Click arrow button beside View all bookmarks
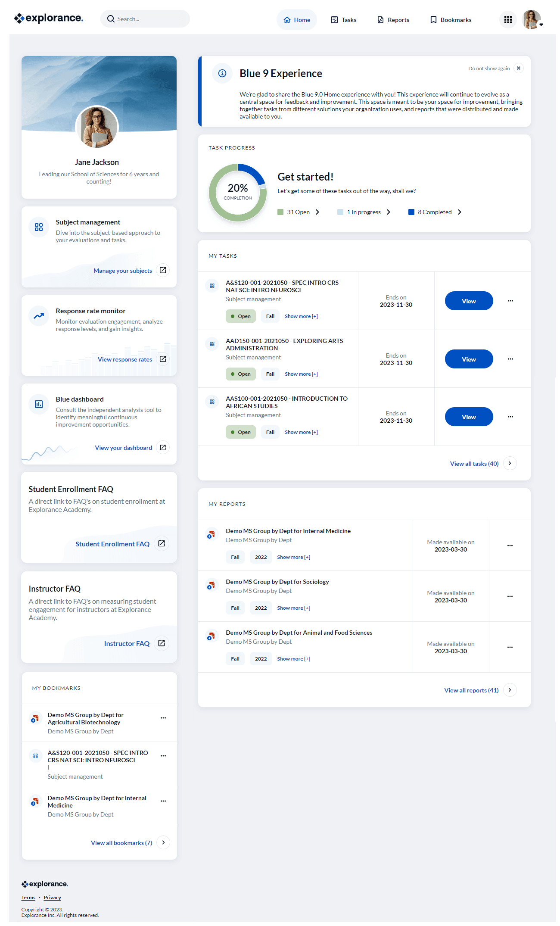Image resolution: width=560 pixels, height=926 pixels. click(x=163, y=842)
